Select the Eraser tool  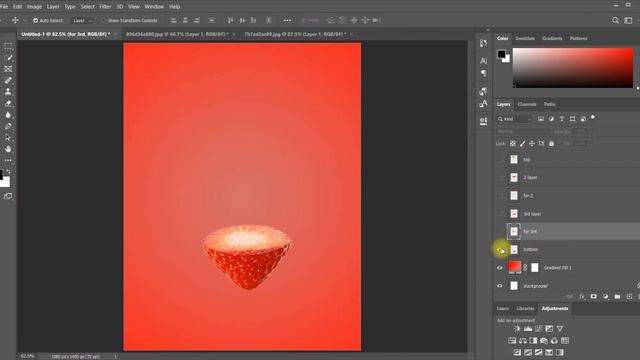click(x=8, y=103)
